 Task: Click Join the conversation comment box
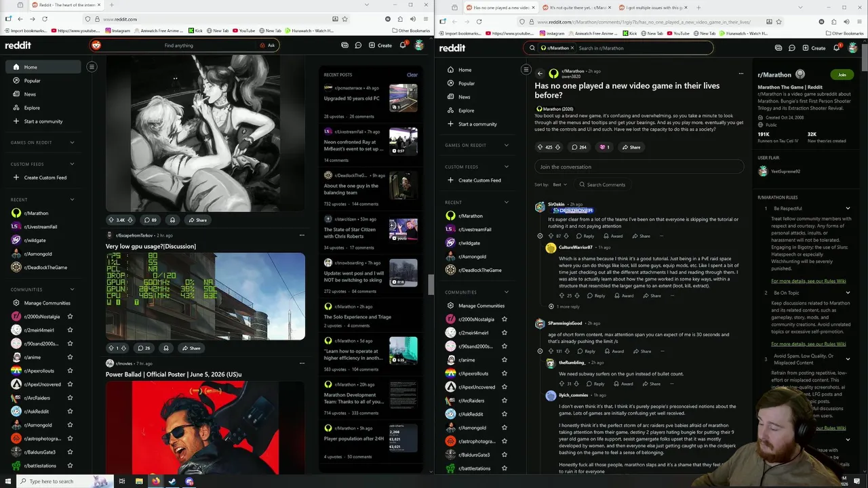(x=639, y=167)
